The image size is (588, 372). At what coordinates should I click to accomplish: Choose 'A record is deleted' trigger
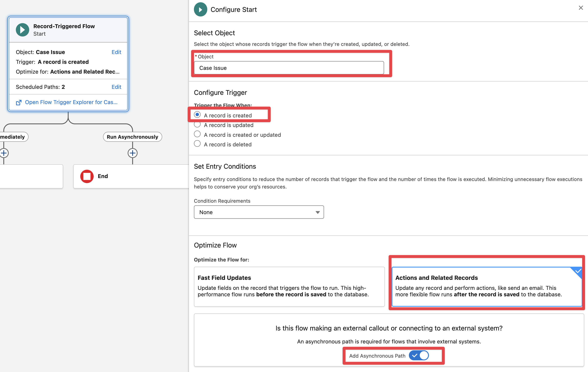point(197,144)
